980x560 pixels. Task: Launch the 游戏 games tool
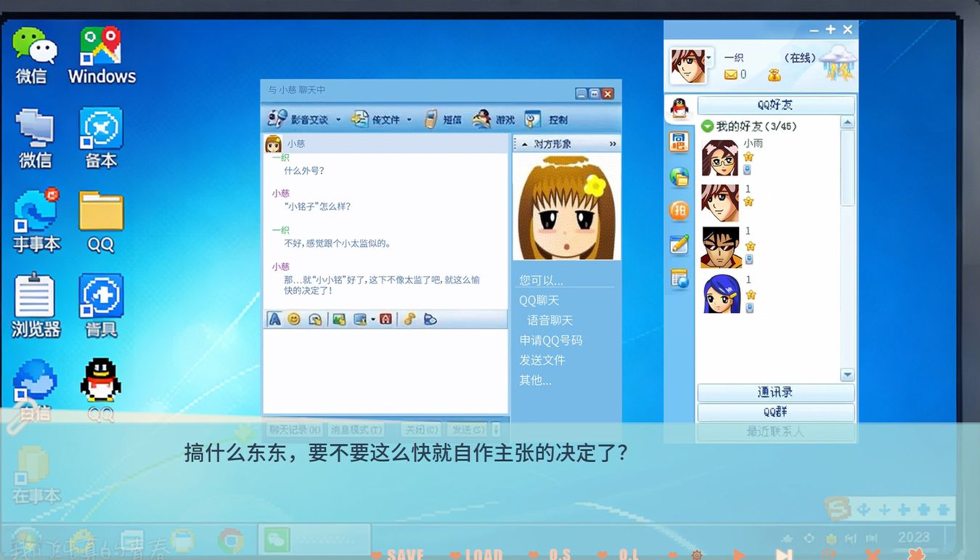(x=493, y=119)
